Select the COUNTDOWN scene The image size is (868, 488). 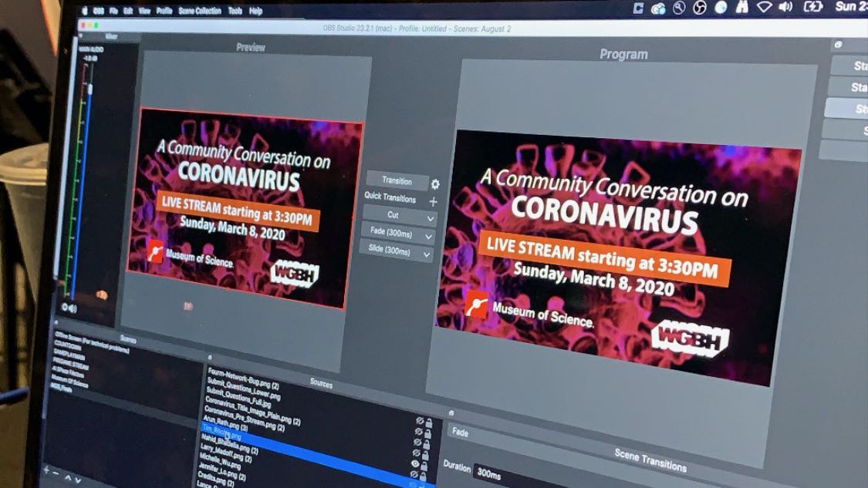pyautogui.click(x=67, y=347)
